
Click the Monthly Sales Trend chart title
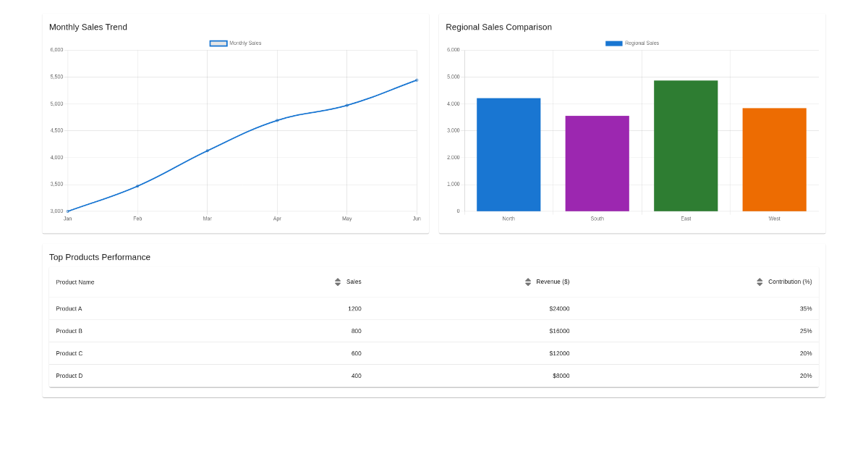(88, 27)
